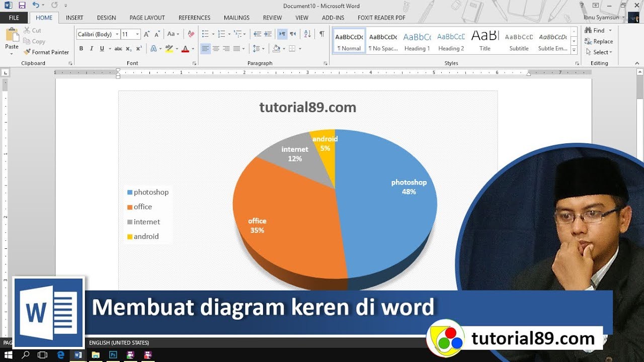Open font name combo box
Image resolution: width=644 pixels, height=362 pixels.
coord(98,34)
